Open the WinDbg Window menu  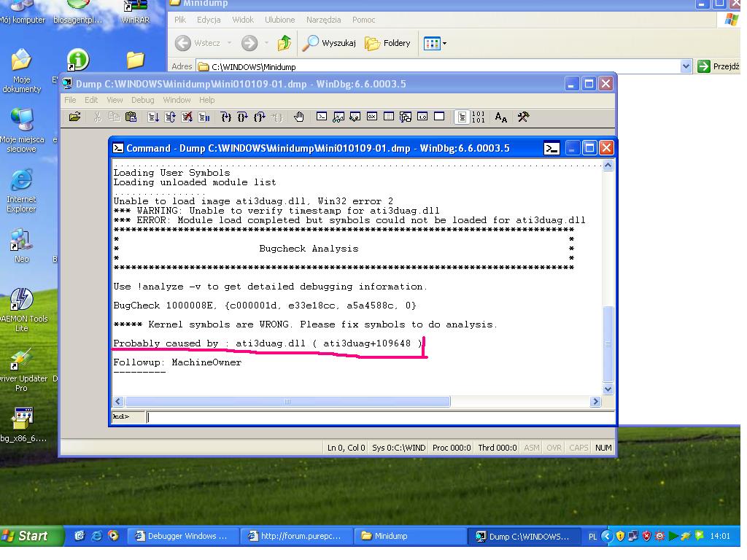click(x=178, y=101)
